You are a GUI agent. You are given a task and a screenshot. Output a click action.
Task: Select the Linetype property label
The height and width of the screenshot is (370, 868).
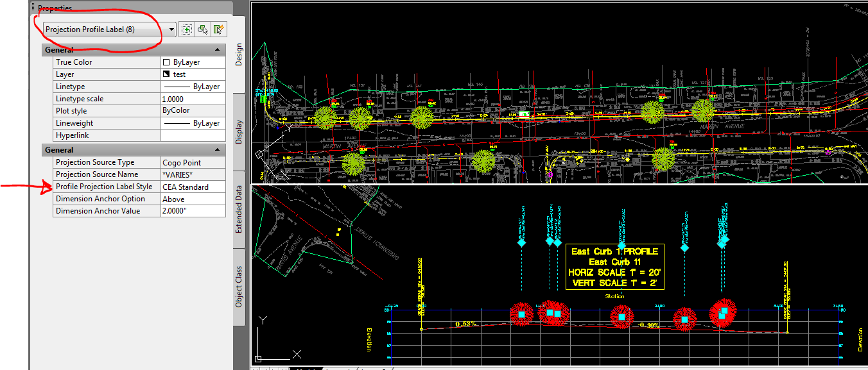pyautogui.click(x=70, y=87)
